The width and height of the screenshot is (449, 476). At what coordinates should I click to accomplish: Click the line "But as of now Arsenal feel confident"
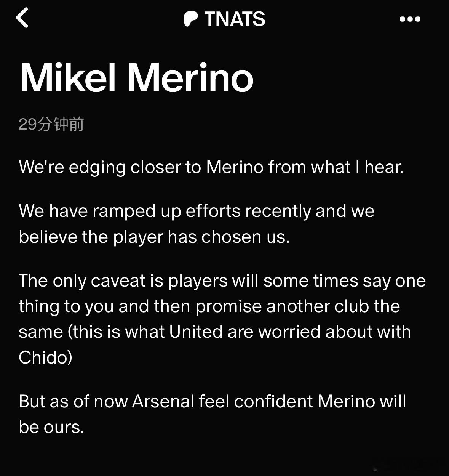tap(213, 401)
